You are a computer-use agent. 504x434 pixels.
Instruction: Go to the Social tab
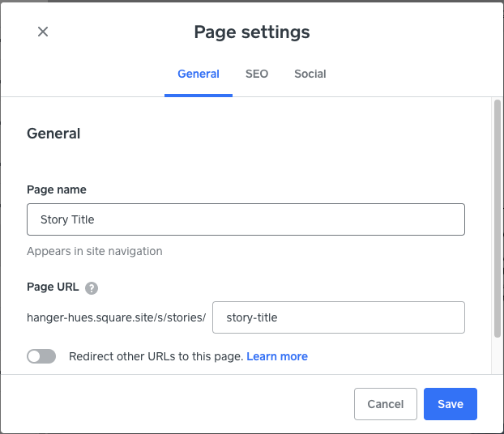tap(310, 74)
